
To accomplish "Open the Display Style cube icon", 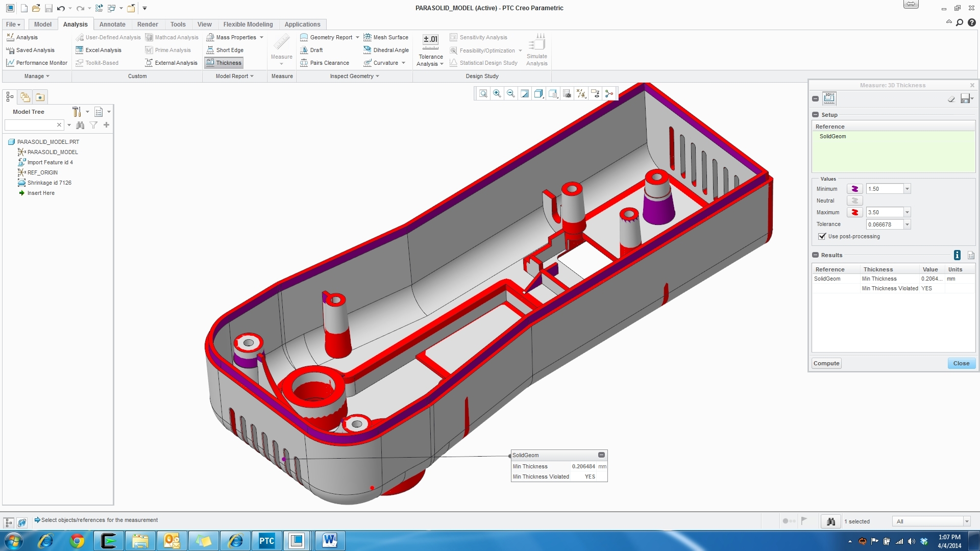I will (538, 93).
